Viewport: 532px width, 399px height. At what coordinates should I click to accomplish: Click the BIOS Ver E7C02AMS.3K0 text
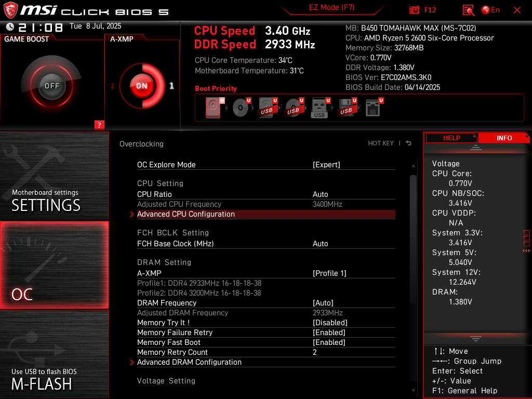point(388,77)
